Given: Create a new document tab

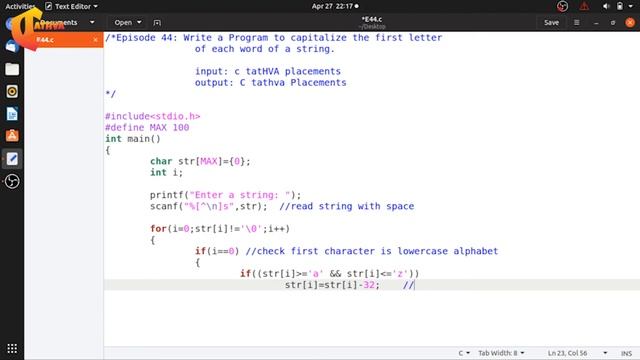Looking at the screenshot, I should (x=157, y=22).
